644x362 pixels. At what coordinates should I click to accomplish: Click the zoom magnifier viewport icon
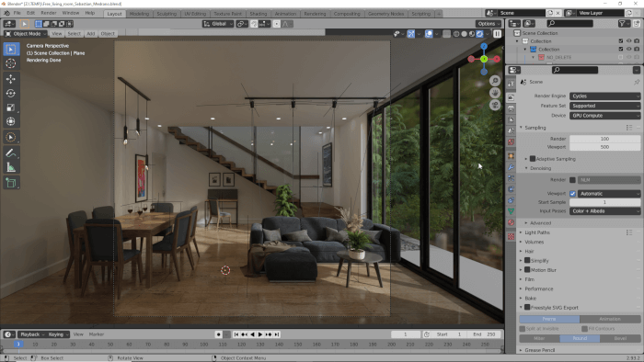coord(495,81)
